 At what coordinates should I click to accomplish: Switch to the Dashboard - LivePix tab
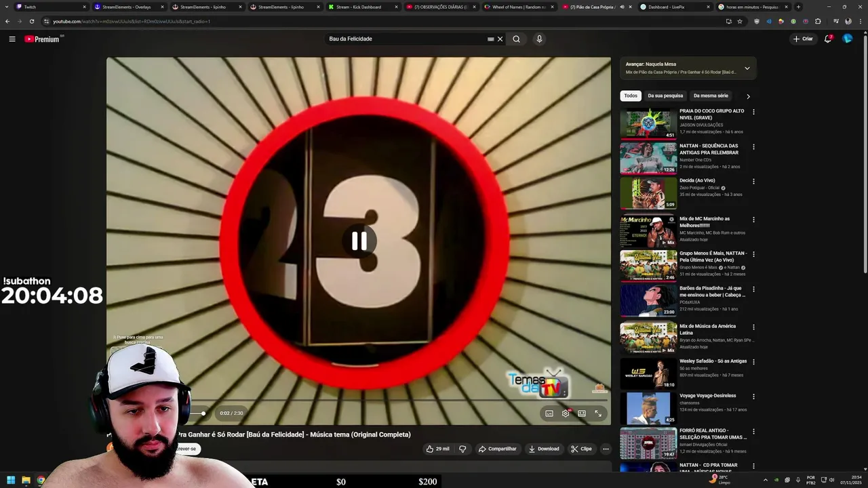coord(674,7)
